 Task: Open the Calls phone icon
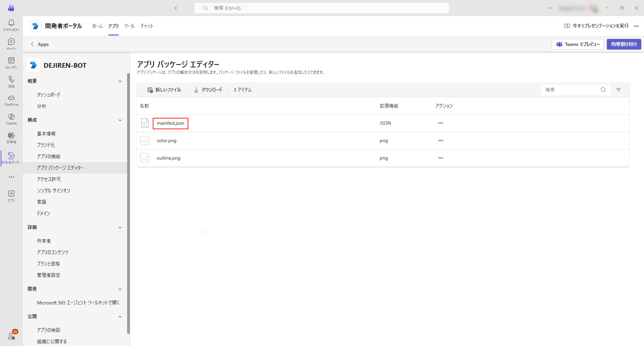pos(11,81)
